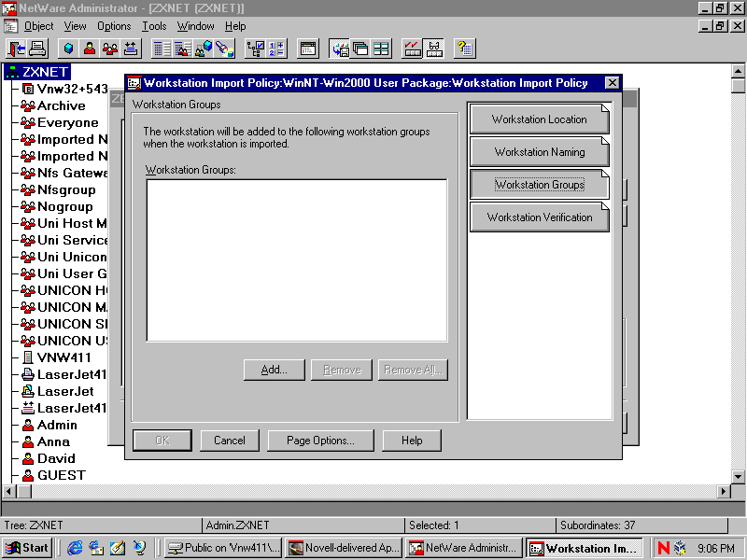This screenshot has width=747, height=560.
Task: Select the Nfsgroup tree item
Action: click(66, 189)
